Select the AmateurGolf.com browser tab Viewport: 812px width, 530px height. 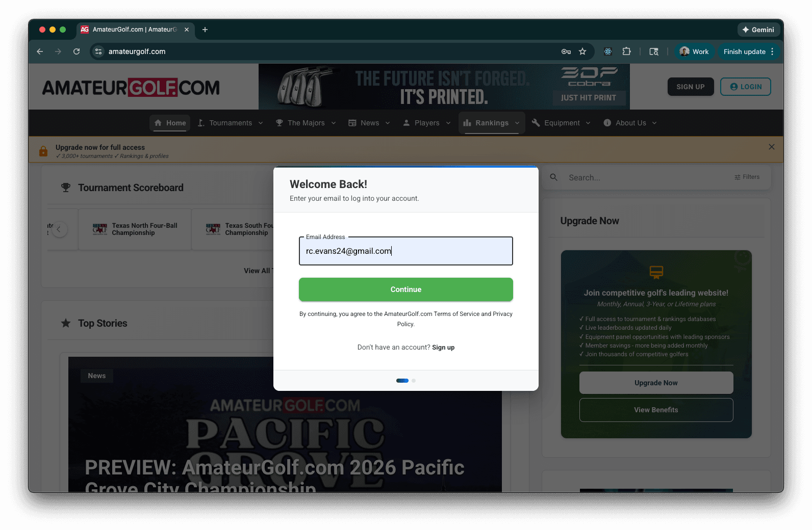tap(135, 30)
